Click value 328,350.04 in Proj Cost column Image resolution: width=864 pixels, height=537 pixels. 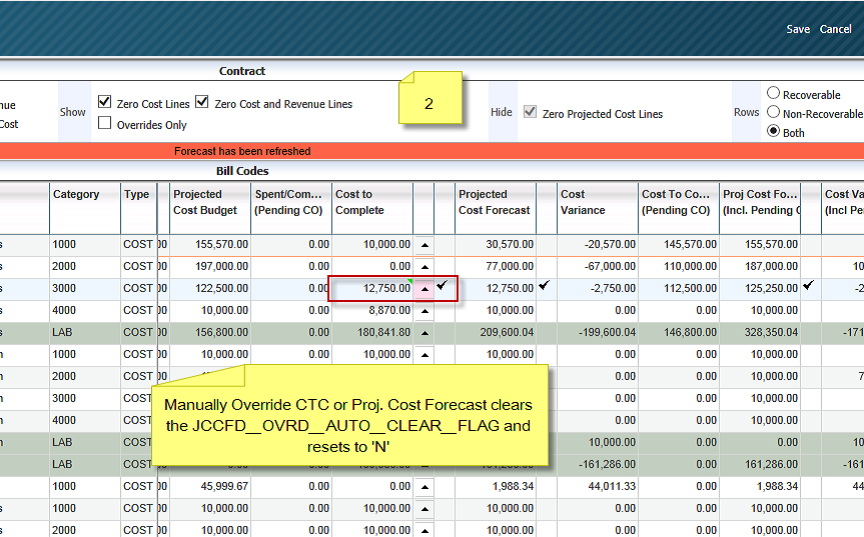coord(771,333)
